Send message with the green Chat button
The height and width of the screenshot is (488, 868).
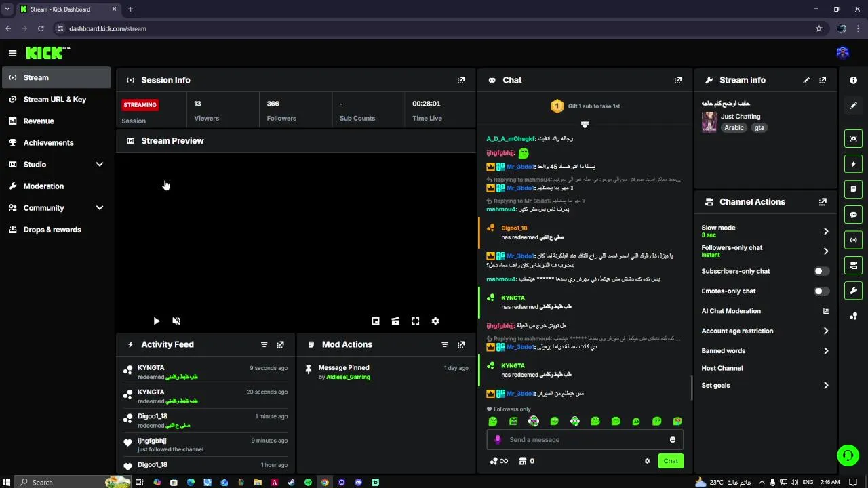point(671,461)
